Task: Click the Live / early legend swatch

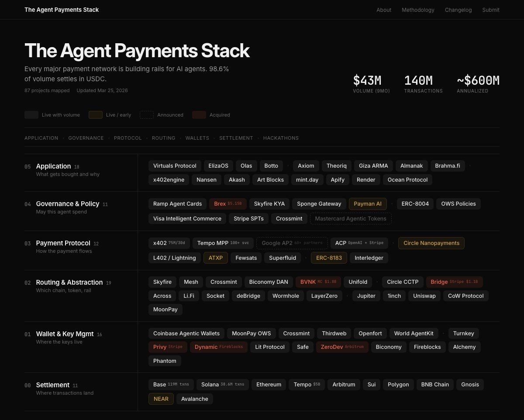Action: coord(96,115)
